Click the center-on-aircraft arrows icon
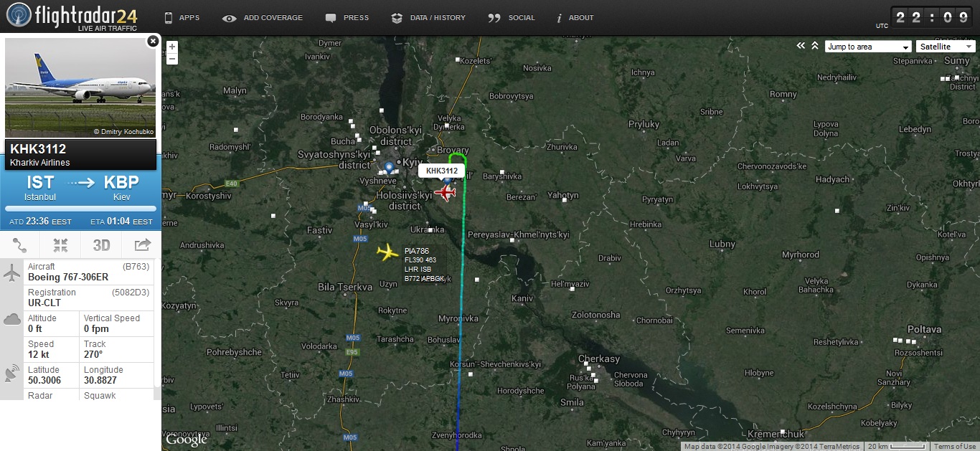 tap(60, 245)
